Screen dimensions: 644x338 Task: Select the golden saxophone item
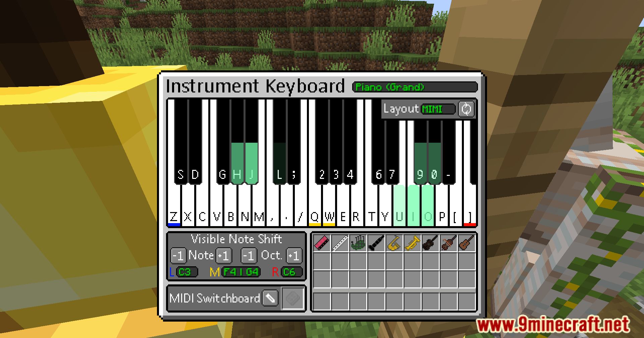[394, 243]
